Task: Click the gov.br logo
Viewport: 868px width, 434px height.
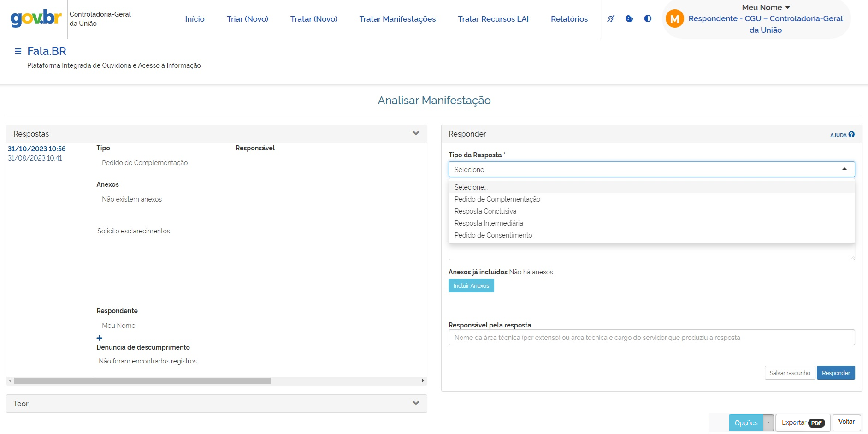Action: pos(36,18)
